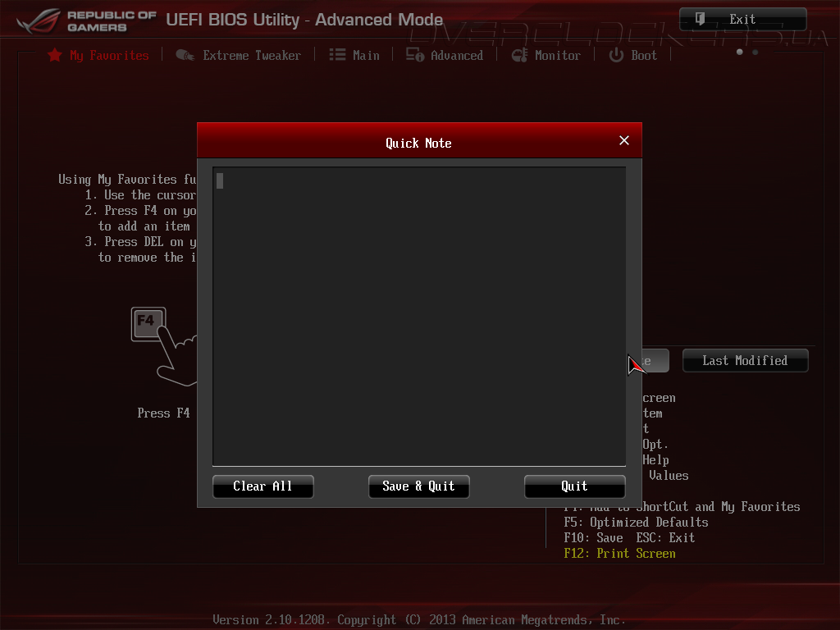Click the F4 key illustration
The image size is (840, 630).
[148, 324]
